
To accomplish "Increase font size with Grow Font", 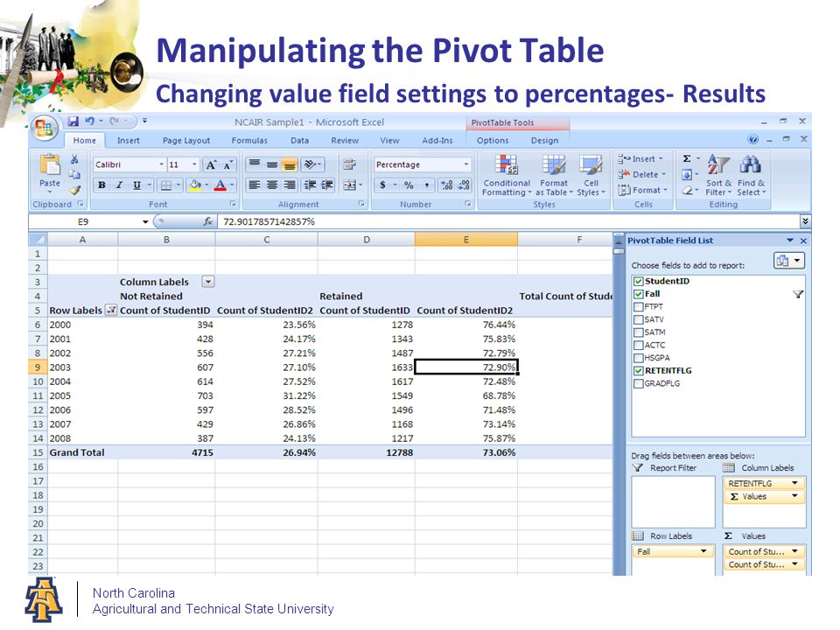I will tap(211, 165).
